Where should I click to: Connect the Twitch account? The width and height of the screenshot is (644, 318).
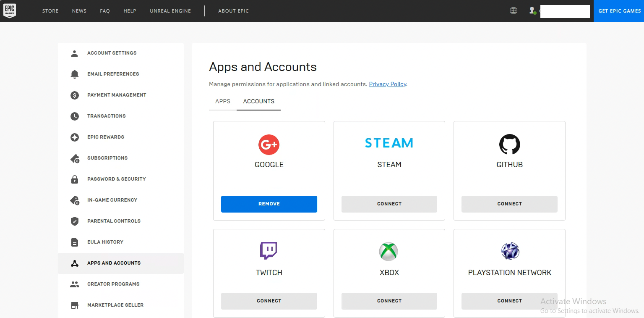pyautogui.click(x=269, y=301)
